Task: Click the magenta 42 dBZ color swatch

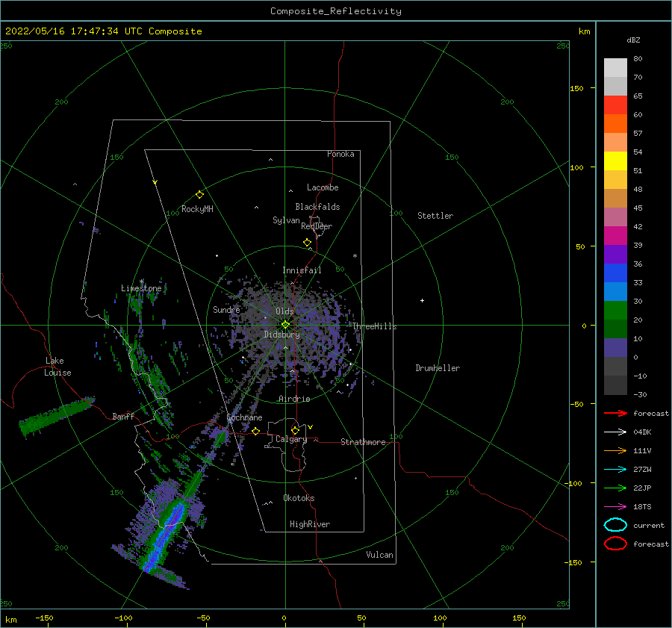Action: tap(615, 235)
